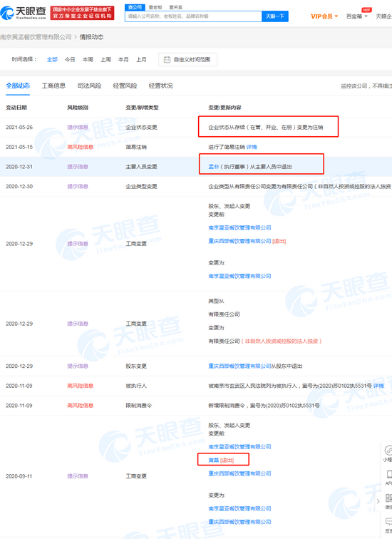Select the 2020-12-31 date cell

pos(19,166)
